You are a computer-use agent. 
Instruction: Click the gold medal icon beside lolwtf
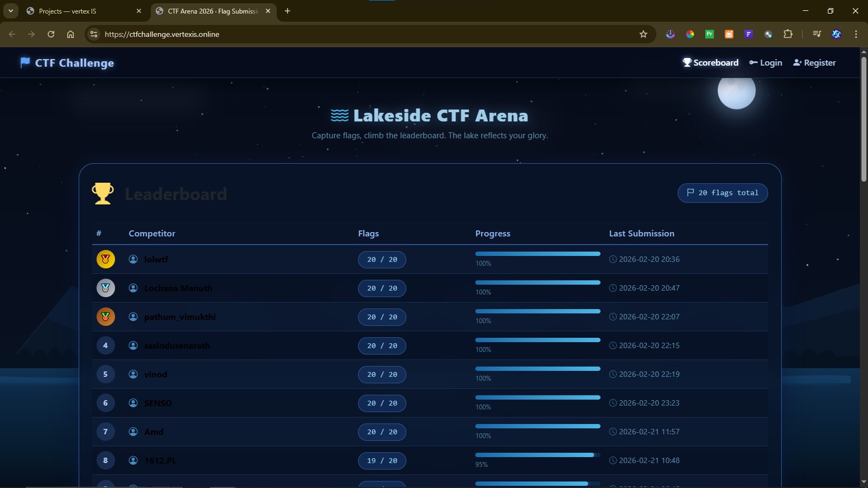pos(105,259)
